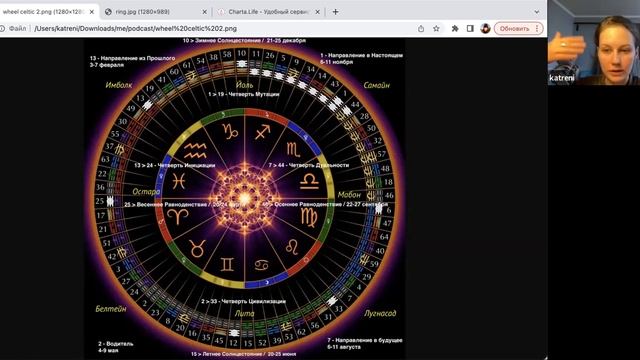Switch to the ring.jpg tab
This screenshot has height=360, width=640.
click(x=143, y=12)
